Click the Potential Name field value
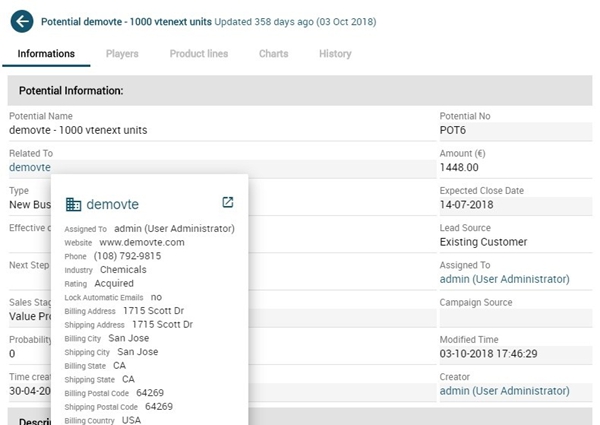The height and width of the screenshot is (425, 600). click(x=78, y=130)
